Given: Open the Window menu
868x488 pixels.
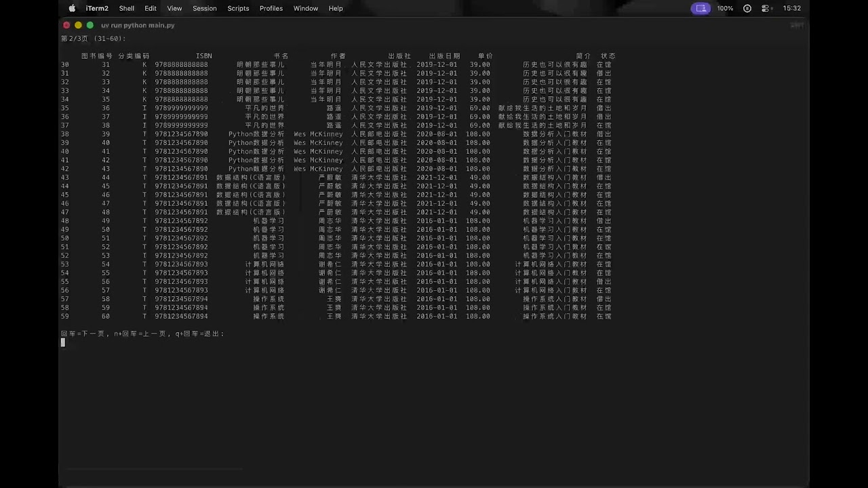Looking at the screenshot, I should [x=306, y=8].
